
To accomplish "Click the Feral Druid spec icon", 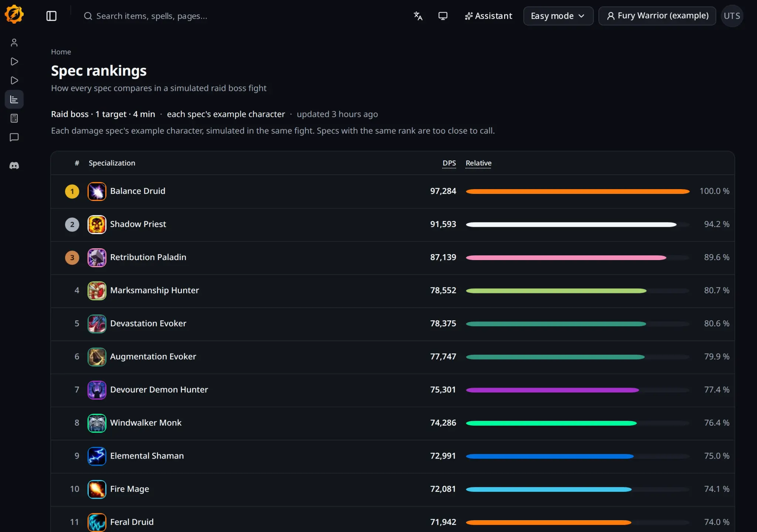I will pyautogui.click(x=97, y=522).
